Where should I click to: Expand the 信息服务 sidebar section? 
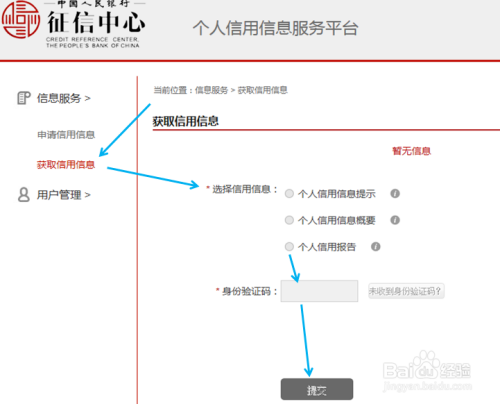(x=63, y=98)
